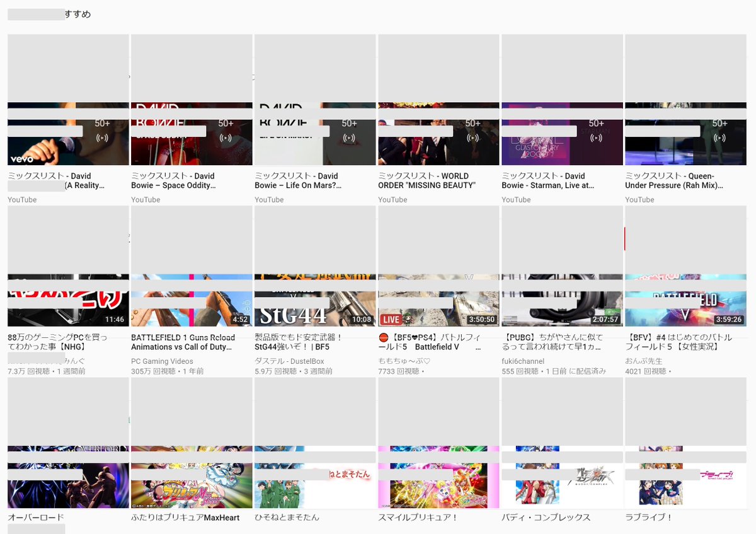Open mix titled David Bowie - Starman, Live at
756x534 pixels.
[547, 181]
